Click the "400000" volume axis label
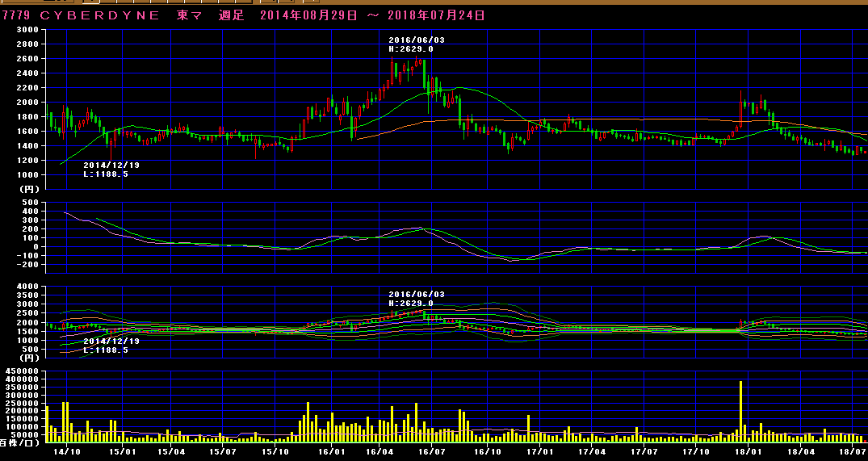The image size is (868, 461). click(x=22, y=379)
